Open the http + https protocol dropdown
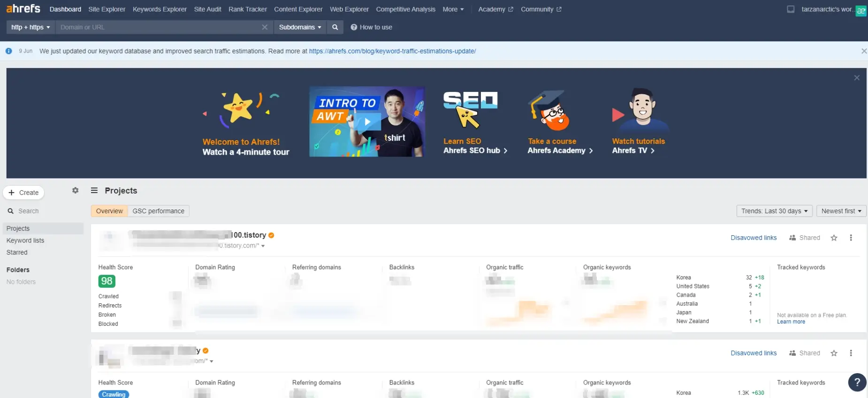The image size is (868, 398). click(30, 27)
